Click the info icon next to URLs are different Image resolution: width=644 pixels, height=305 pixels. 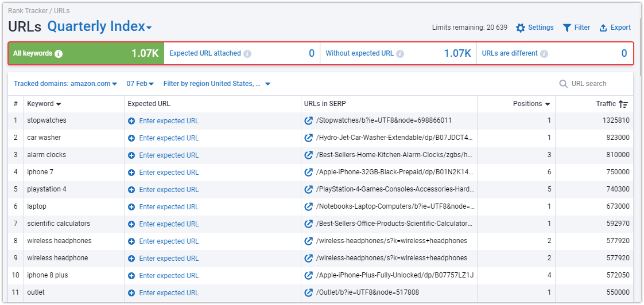[544, 53]
